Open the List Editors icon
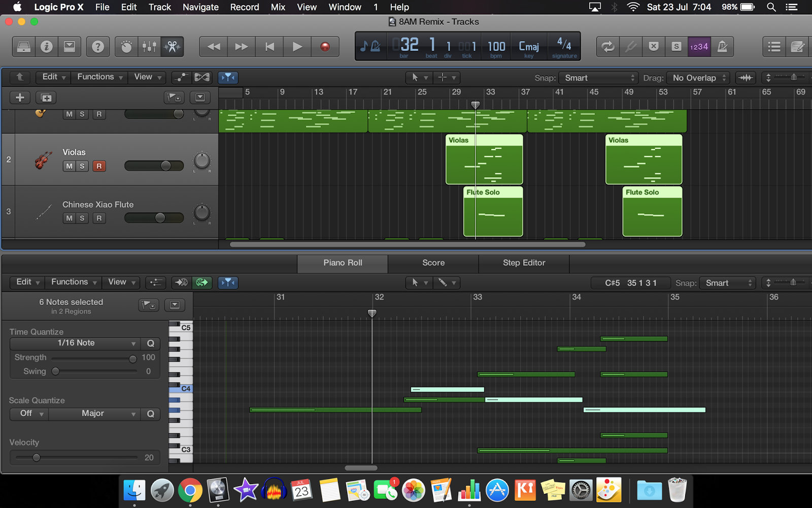 pyautogui.click(x=774, y=47)
